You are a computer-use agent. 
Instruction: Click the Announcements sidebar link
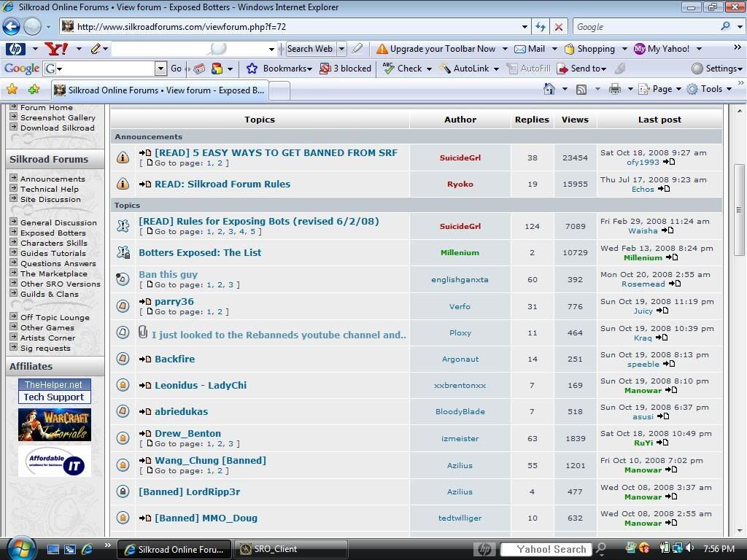click(x=53, y=179)
